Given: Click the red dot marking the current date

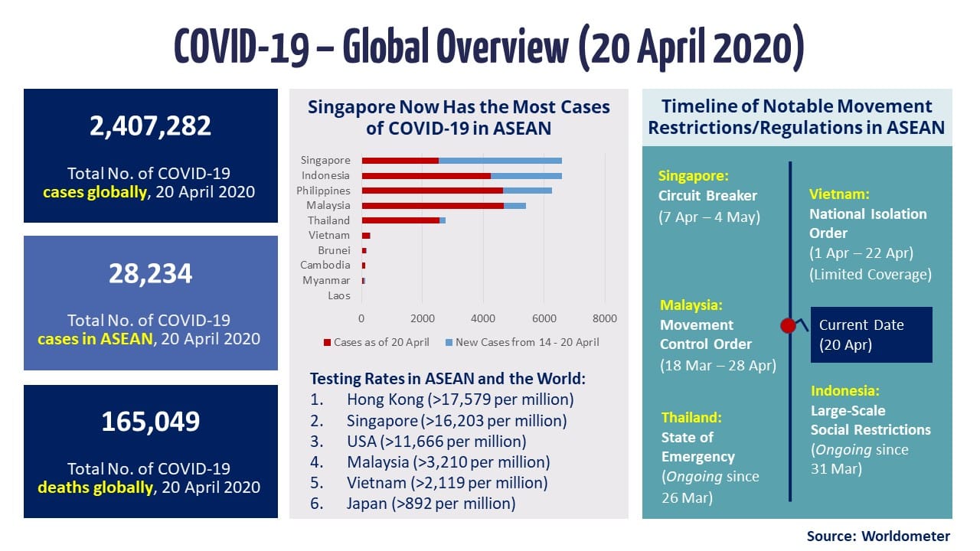Looking at the screenshot, I should tap(789, 324).
